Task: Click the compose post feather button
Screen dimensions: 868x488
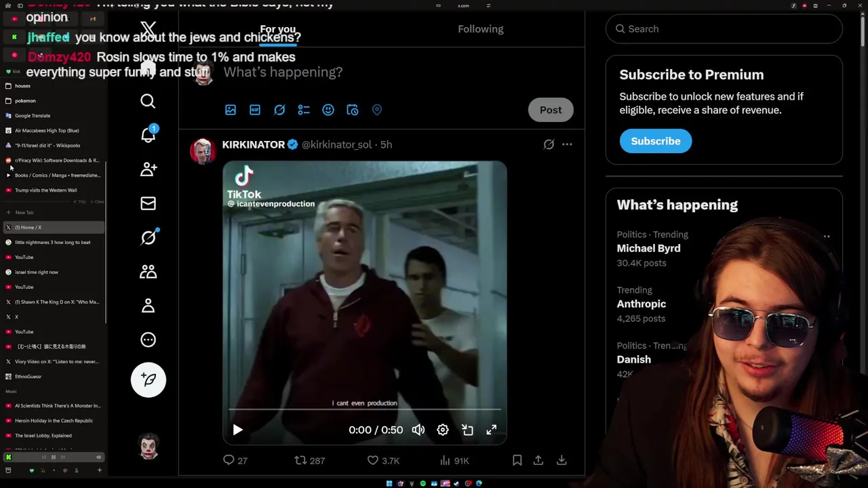Action: click(x=148, y=380)
